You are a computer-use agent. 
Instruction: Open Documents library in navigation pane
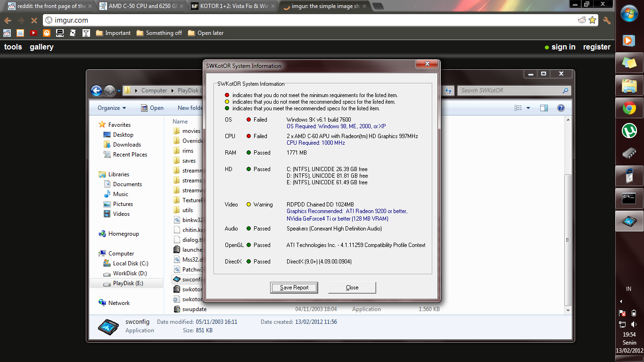pyautogui.click(x=123, y=184)
